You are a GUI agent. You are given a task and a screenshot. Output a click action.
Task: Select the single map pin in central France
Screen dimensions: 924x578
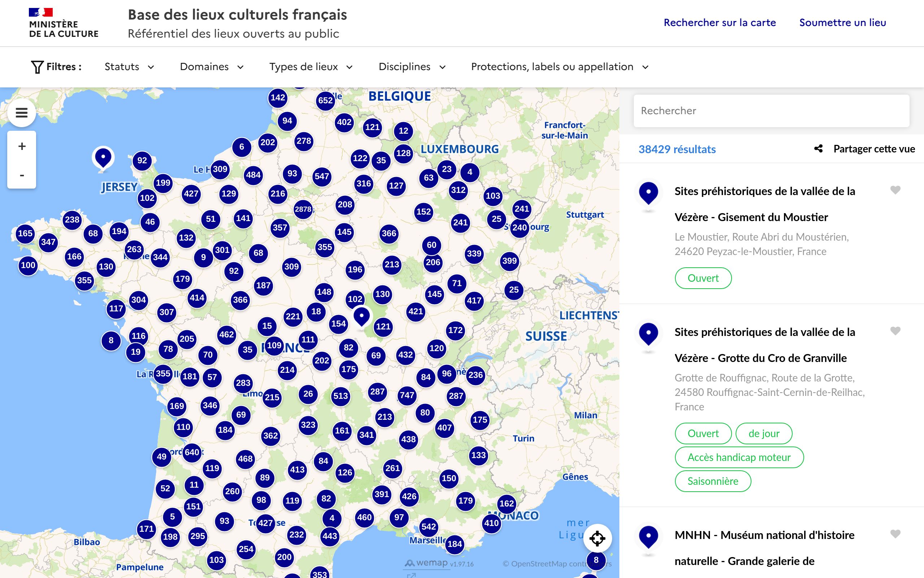(x=362, y=317)
